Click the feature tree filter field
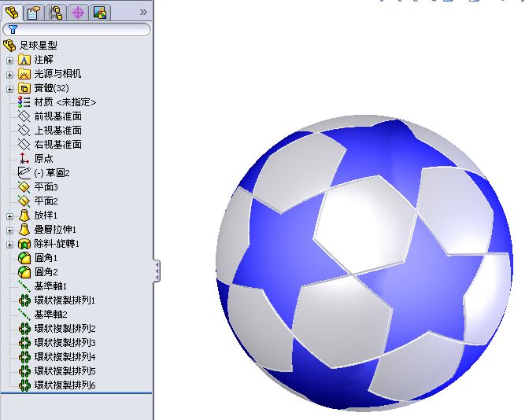525x420 pixels. coord(76,29)
